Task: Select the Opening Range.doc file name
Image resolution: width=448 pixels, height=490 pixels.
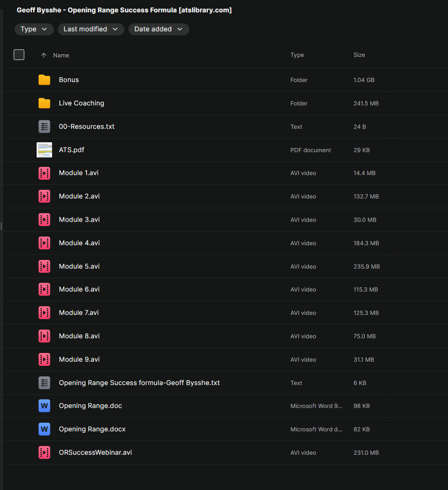Action: point(90,406)
